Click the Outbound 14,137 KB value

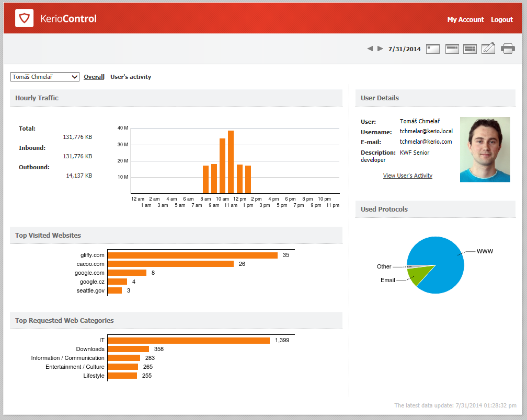click(79, 176)
